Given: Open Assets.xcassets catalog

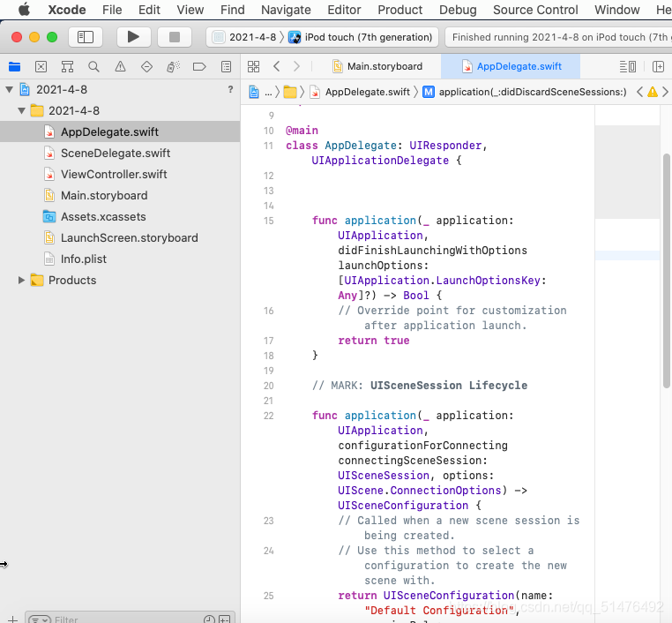Looking at the screenshot, I should [120, 216].
